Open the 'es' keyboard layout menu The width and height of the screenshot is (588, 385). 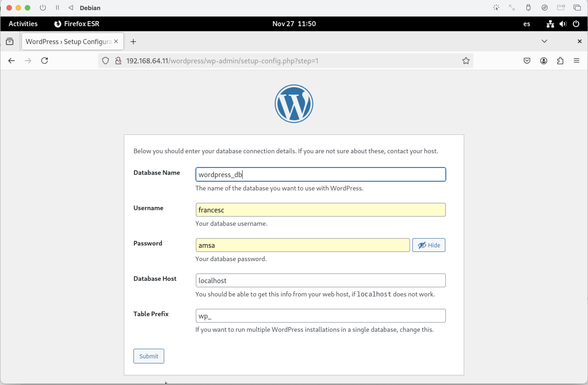[527, 24]
